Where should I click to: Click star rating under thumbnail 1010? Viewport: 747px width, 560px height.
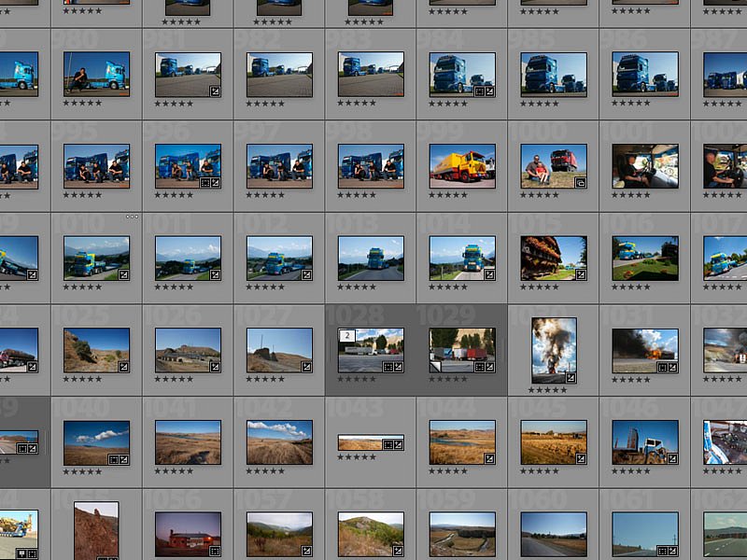82,287
